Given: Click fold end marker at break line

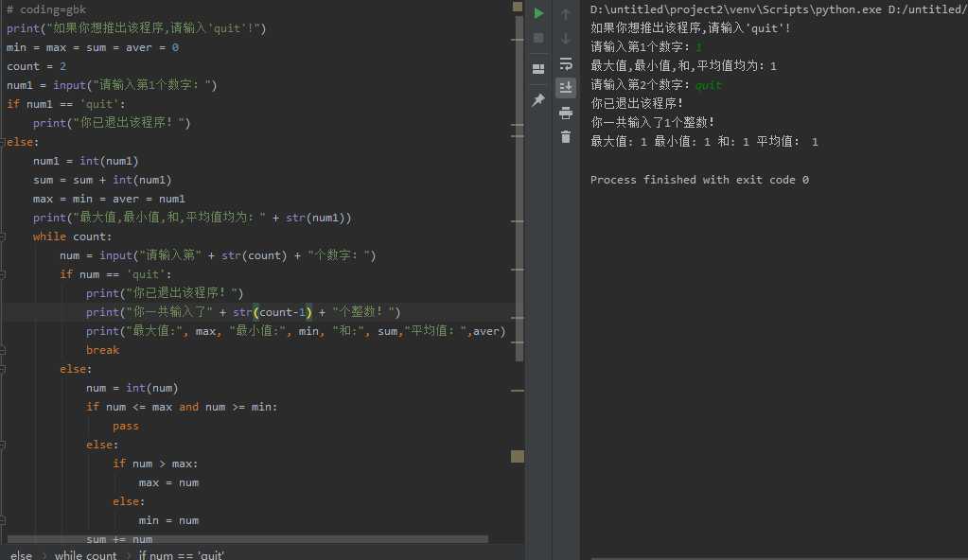Looking at the screenshot, I should 3,350.
